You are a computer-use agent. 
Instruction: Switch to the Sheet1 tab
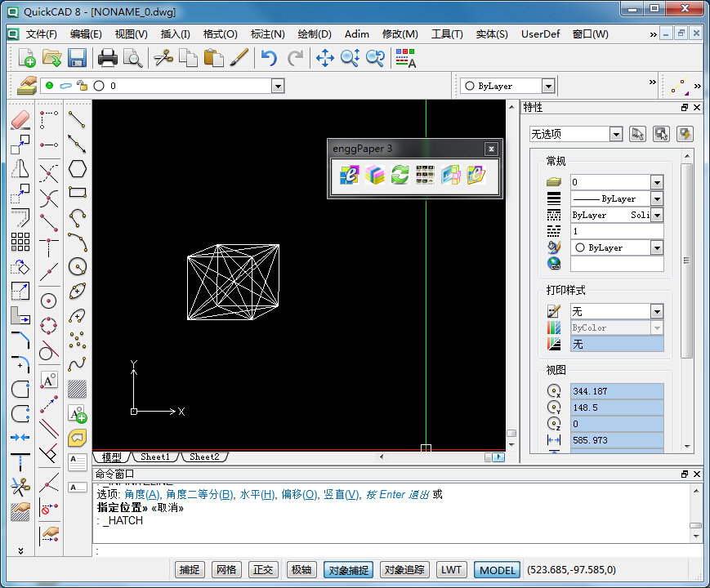coord(155,457)
